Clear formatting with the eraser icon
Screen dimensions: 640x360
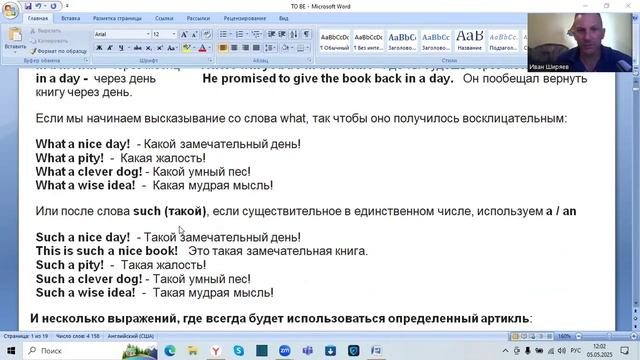tap(207, 35)
